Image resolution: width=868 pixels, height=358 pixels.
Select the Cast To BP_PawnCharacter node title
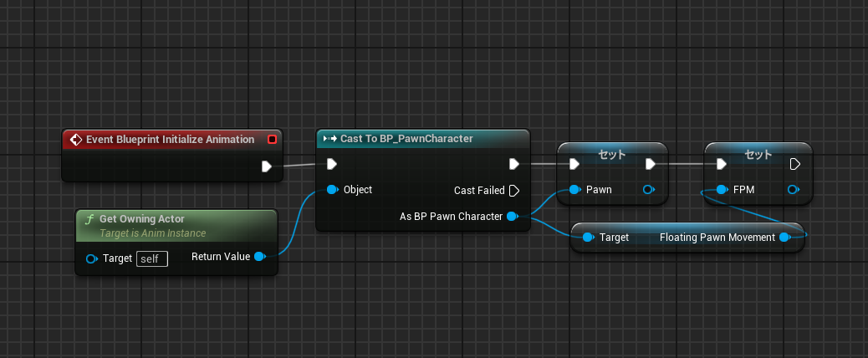406,139
